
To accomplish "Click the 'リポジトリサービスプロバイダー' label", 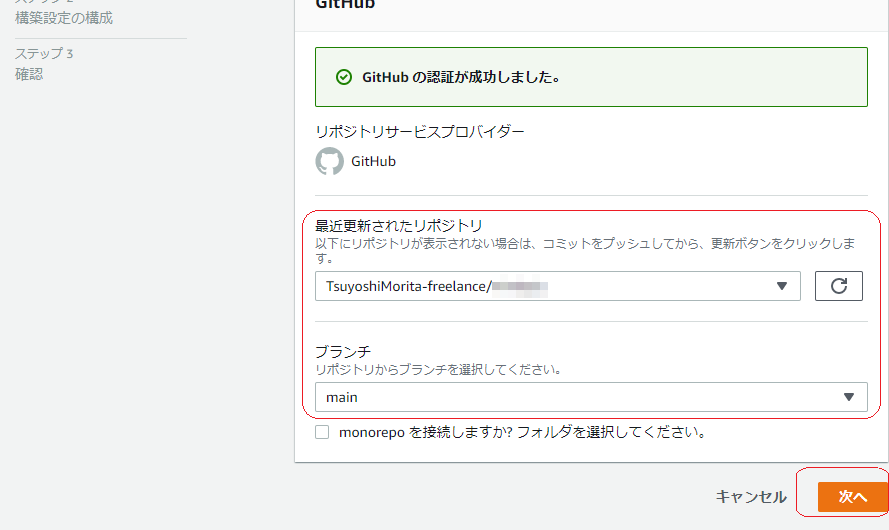I will (x=420, y=132).
